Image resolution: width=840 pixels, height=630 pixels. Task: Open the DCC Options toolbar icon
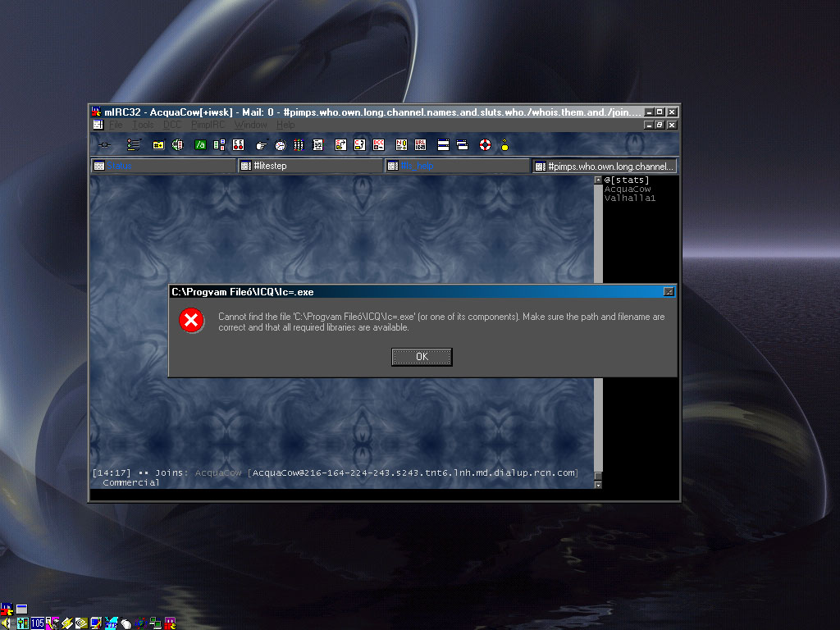(x=379, y=144)
